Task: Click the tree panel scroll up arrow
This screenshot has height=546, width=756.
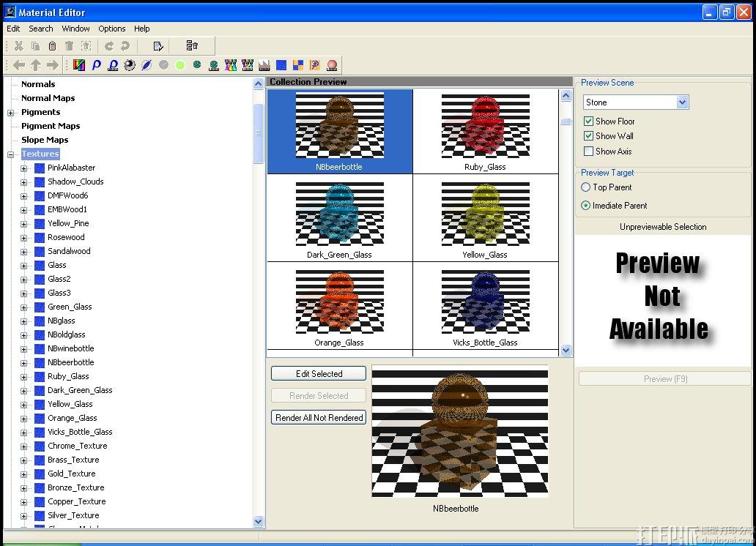Action: click(259, 84)
